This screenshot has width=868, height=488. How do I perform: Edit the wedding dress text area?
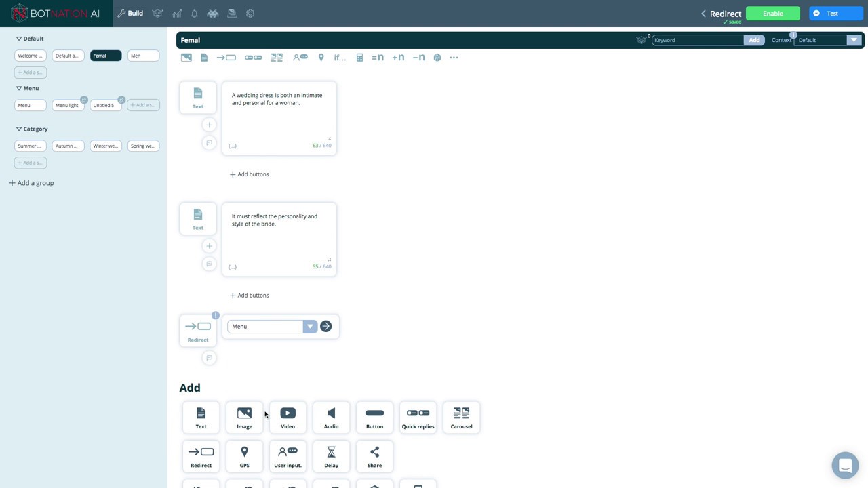pyautogui.click(x=279, y=115)
